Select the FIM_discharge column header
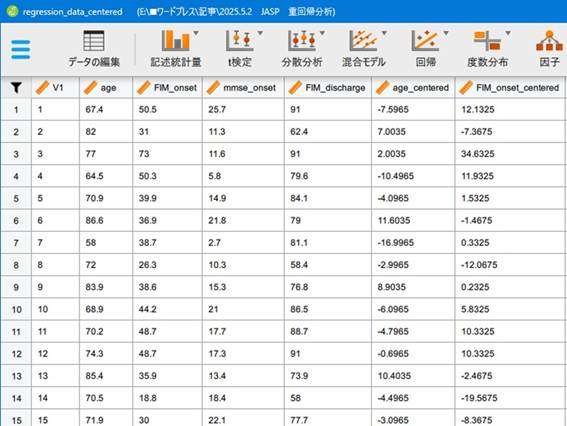This screenshot has width=567, height=426. [328, 88]
